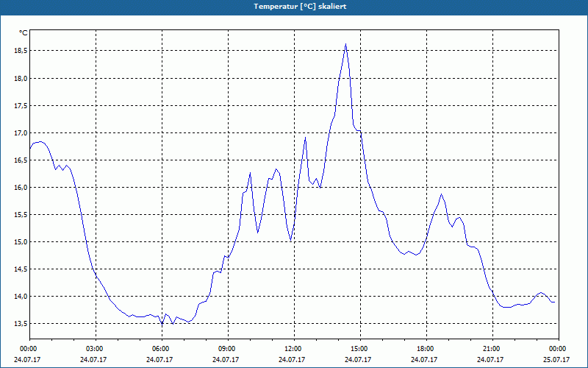Select the 18,0 y-axis label
This screenshot has width=588, height=368.
click(21, 79)
